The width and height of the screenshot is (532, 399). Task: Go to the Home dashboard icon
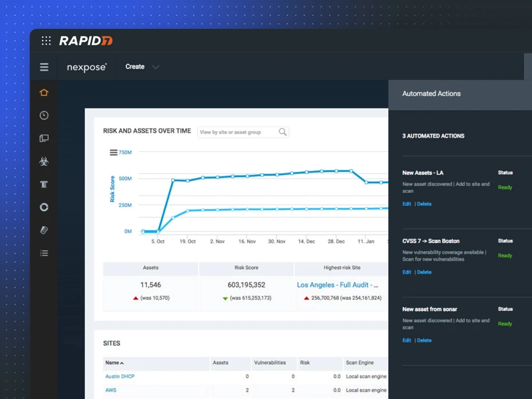click(x=43, y=93)
